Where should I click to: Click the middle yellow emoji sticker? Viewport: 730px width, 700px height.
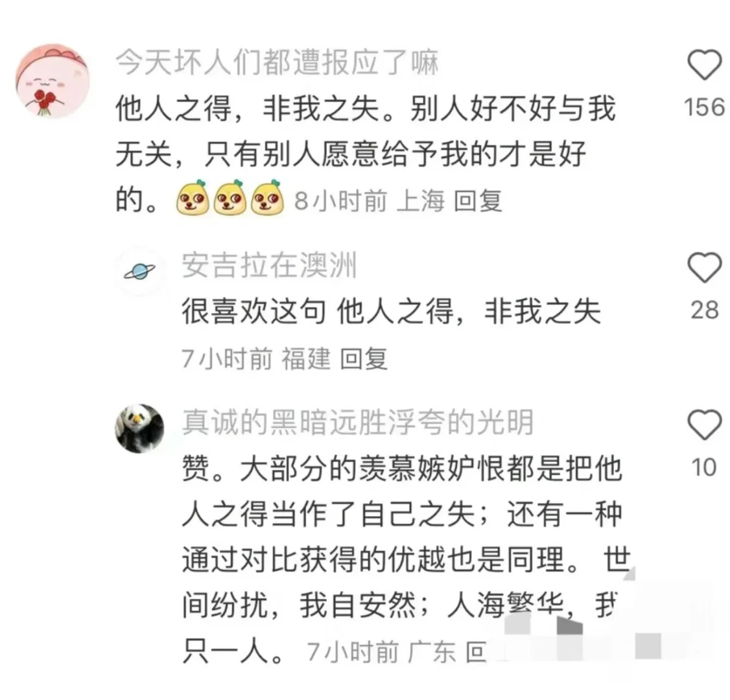(230, 198)
